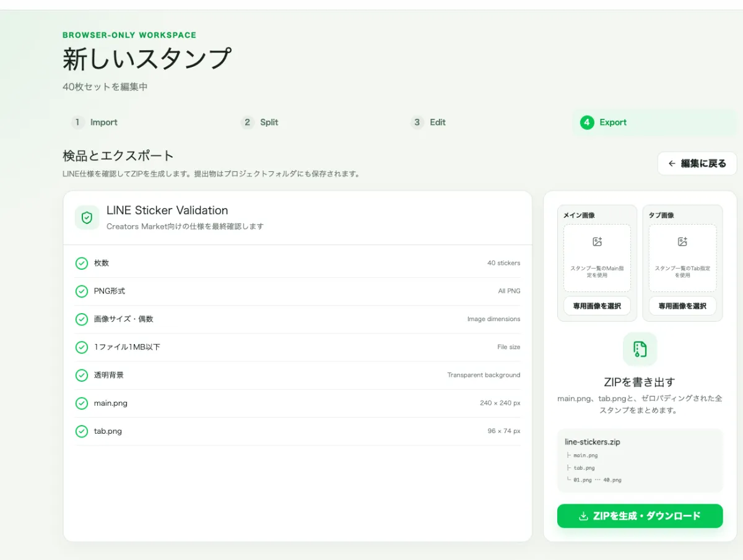Click the All PNG value
Viewport: 743px width, 560px height.
(509, 291)
